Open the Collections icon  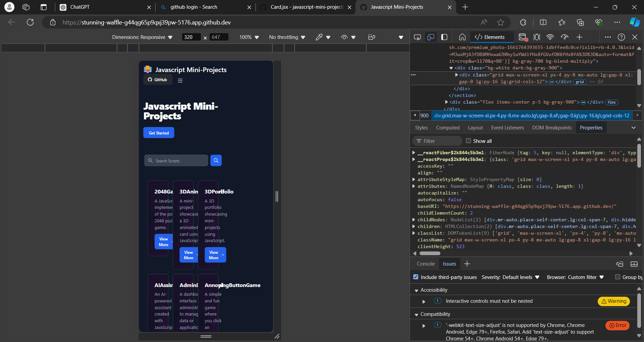pyautogui.click(x=580, y=22)
